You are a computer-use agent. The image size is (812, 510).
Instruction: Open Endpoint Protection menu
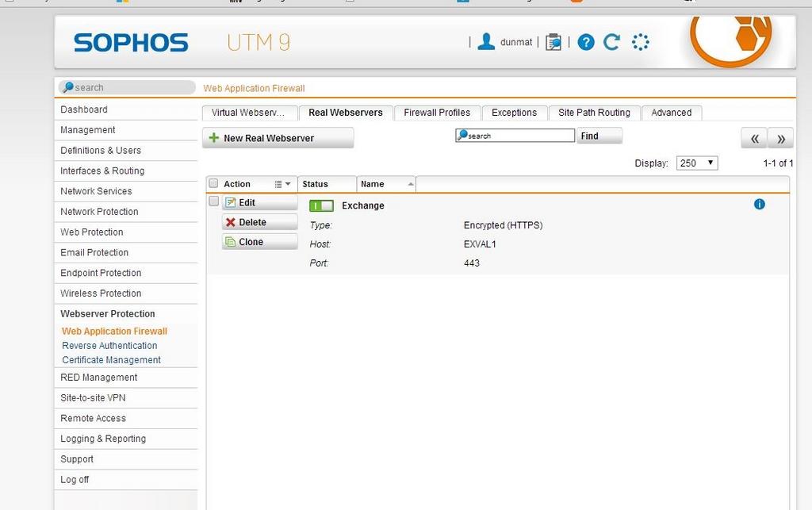click(126, 274)
